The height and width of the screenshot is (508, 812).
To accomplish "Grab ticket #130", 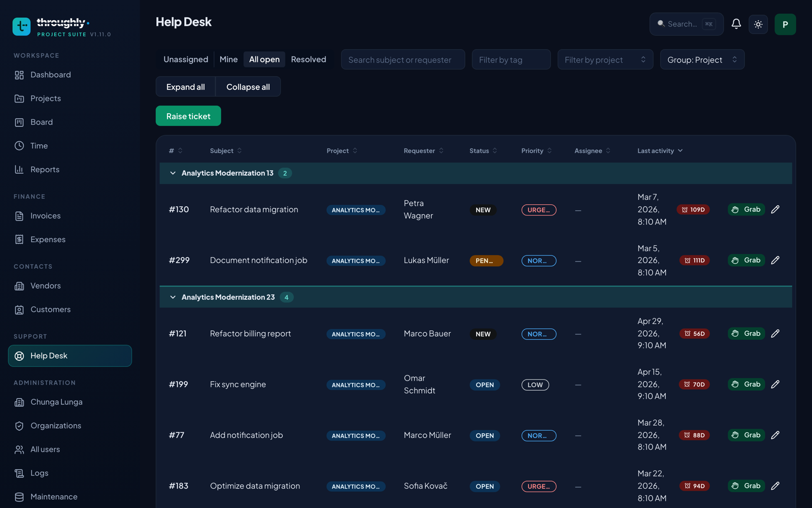I will 746,209.
